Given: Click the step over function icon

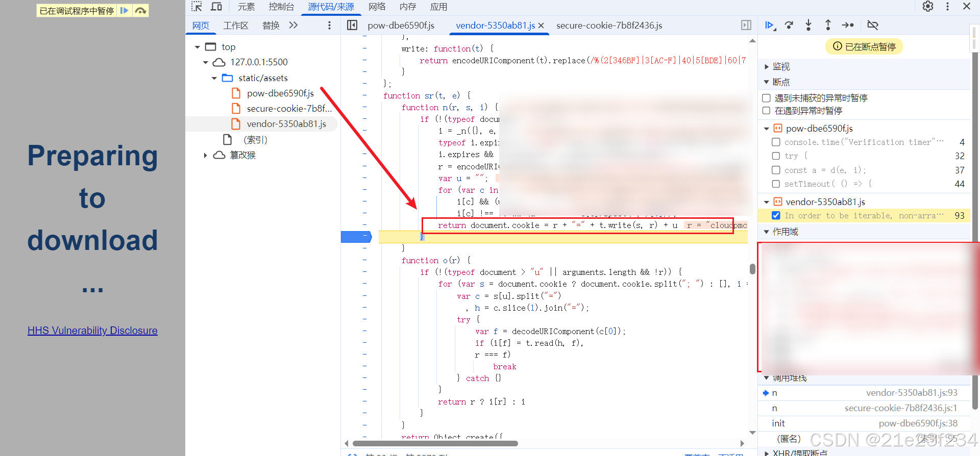Looking at the screenshot, I should point(789,25).
